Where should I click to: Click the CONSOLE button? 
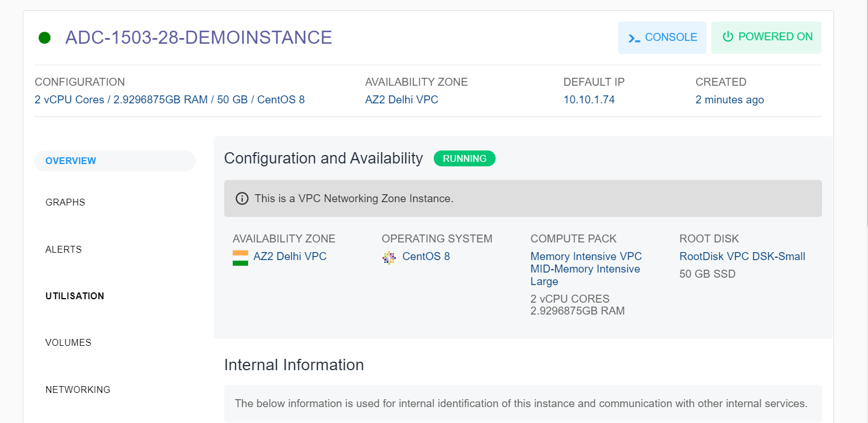(x=662, y=37)
